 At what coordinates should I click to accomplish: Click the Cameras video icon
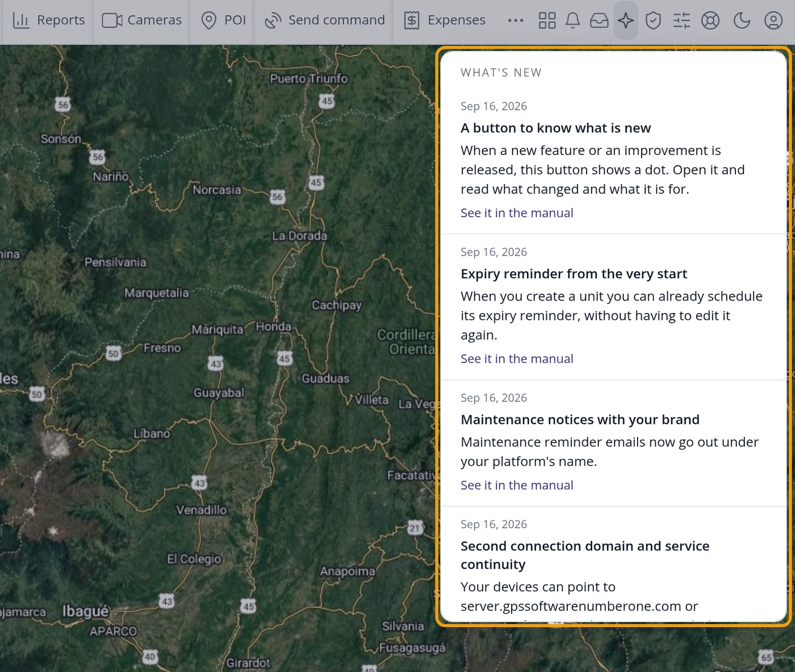(112, 20)
